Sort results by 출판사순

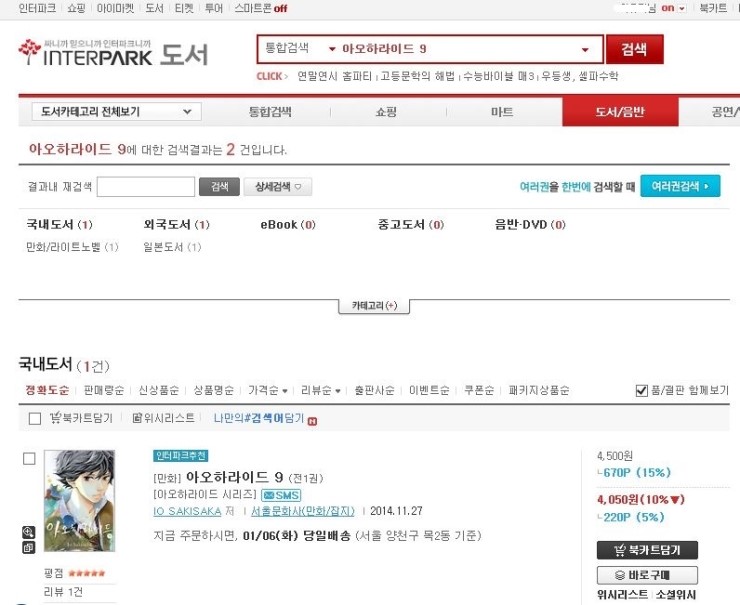[x=374, y=390]
